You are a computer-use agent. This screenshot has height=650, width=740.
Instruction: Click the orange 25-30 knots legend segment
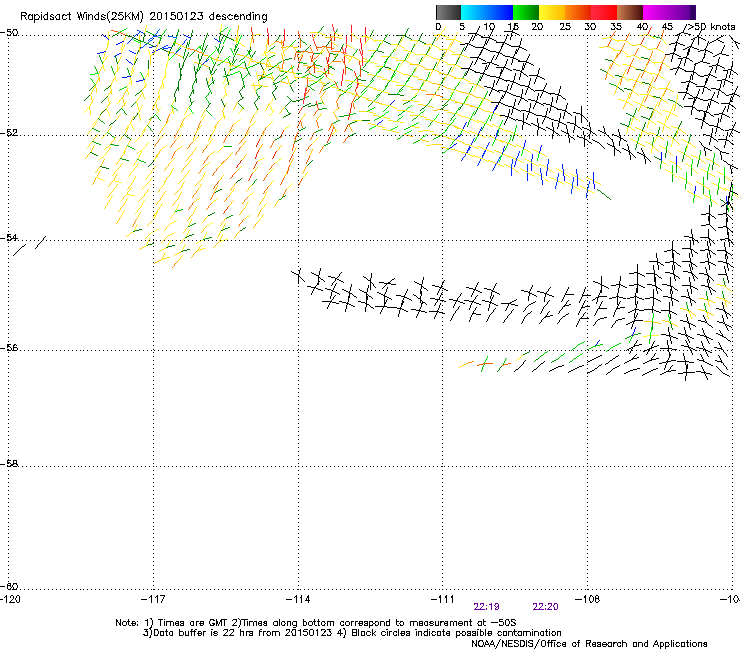click(578, 12)
